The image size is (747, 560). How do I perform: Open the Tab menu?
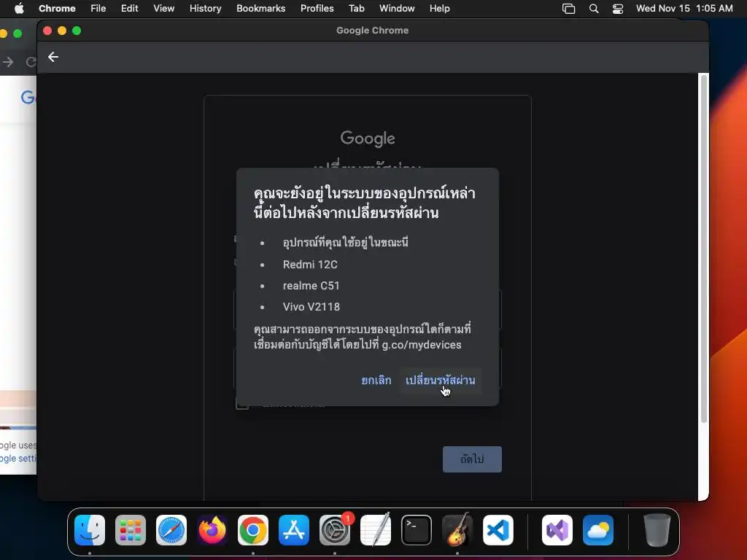[x=356, y=9]
